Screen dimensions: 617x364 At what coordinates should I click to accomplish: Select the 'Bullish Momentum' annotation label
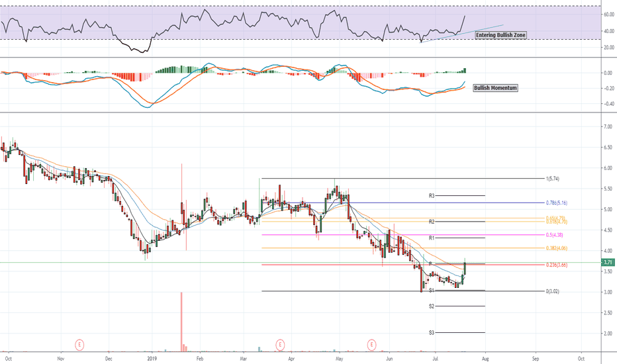[495, 88]
